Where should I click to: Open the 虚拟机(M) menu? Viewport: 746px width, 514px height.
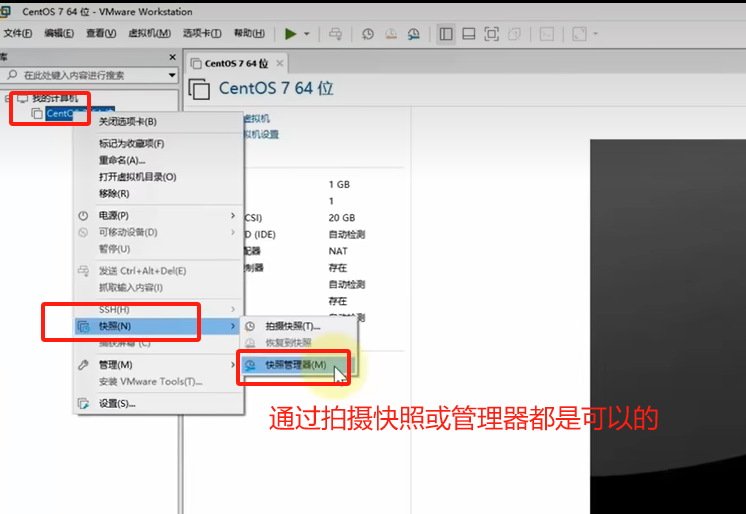point(149,33)
